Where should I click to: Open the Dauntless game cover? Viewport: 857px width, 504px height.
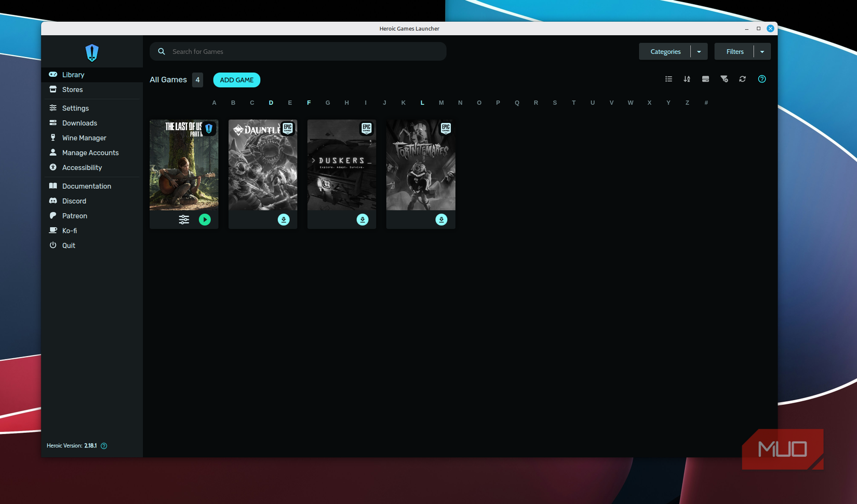tap(263, 165)
